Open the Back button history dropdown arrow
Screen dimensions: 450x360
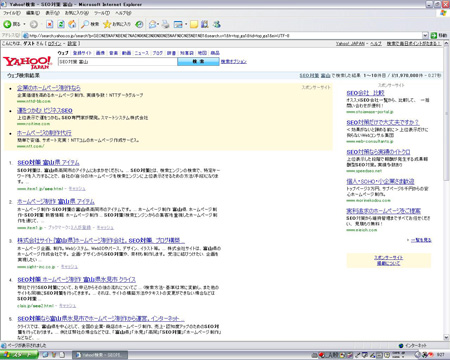(x=24, y=24)
